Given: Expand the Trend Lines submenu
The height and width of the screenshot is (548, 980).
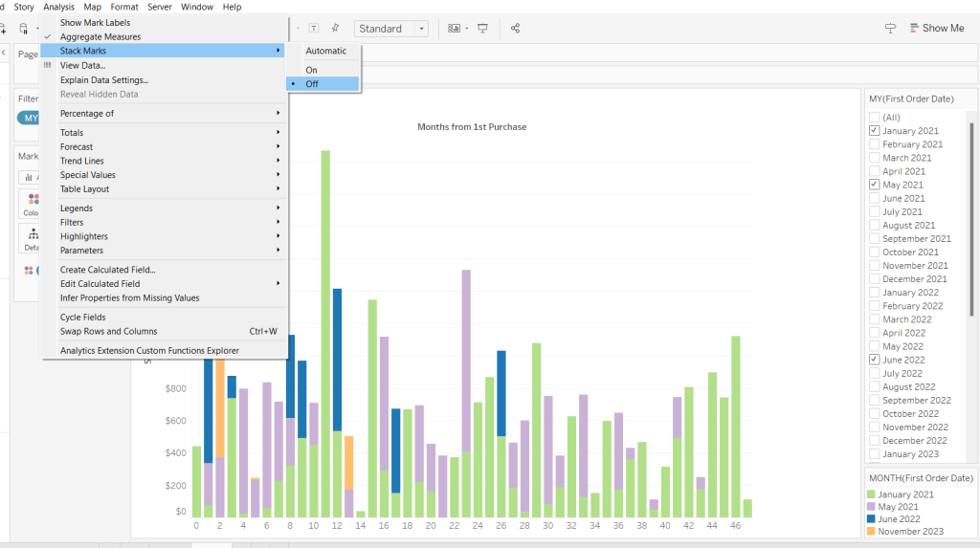Looking at the screenshot, I should (x=163, y=161).
